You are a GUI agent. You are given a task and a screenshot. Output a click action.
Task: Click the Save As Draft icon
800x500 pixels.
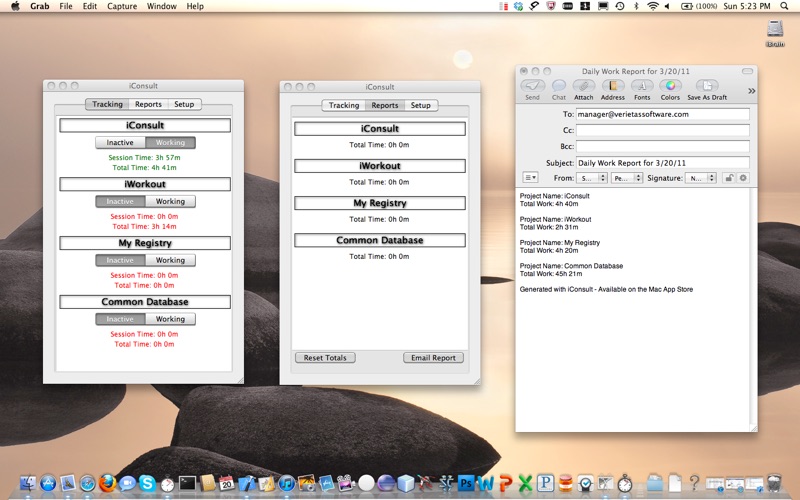click(x=707, y=86)
